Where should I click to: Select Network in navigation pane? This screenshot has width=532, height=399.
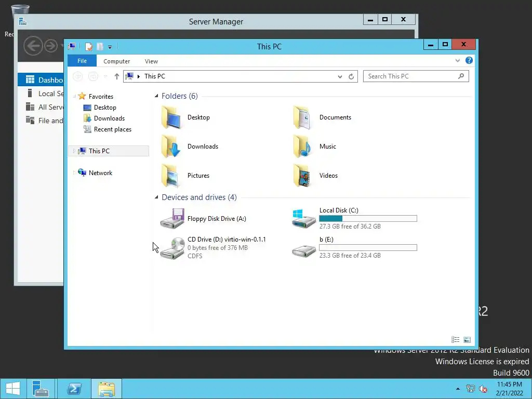click(96, 172)
